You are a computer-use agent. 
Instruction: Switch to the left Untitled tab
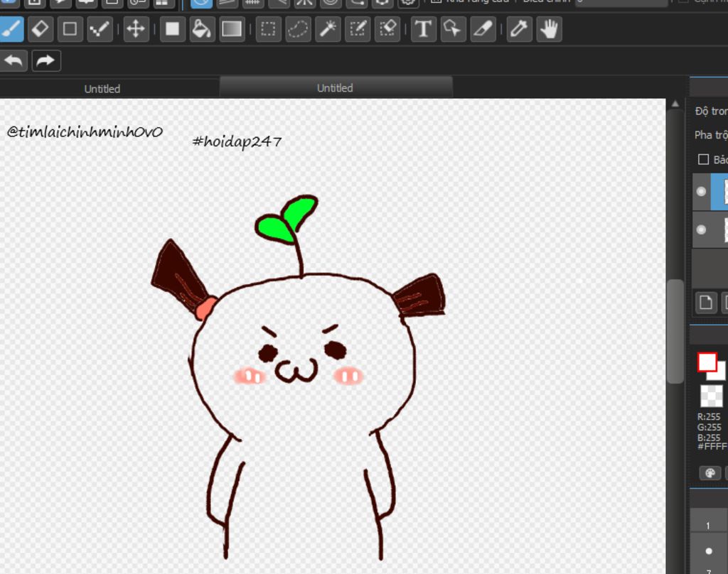point(102,89)
